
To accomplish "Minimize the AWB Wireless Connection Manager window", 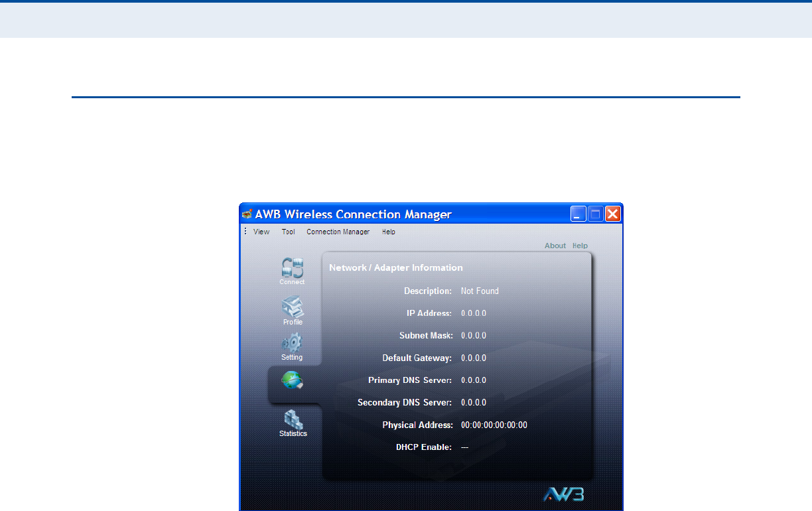I will pyautogui.click(x=578, y=214).
